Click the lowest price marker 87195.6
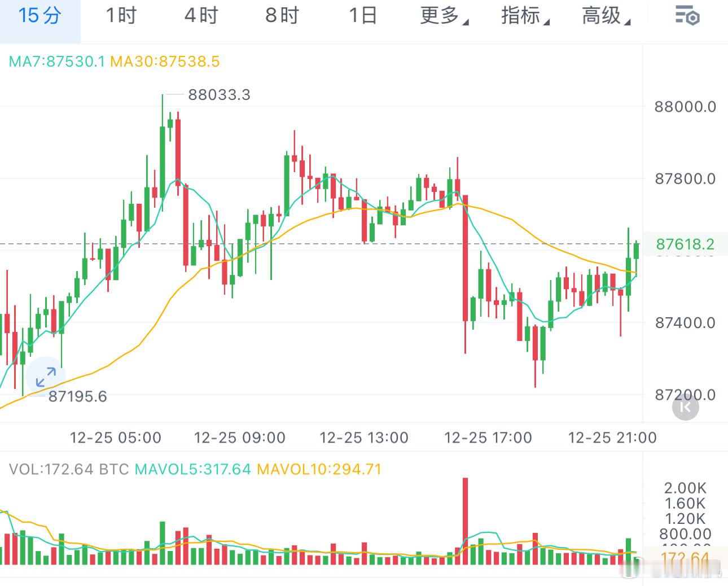Screen dimensions: 728x586 tap(78, 396)
